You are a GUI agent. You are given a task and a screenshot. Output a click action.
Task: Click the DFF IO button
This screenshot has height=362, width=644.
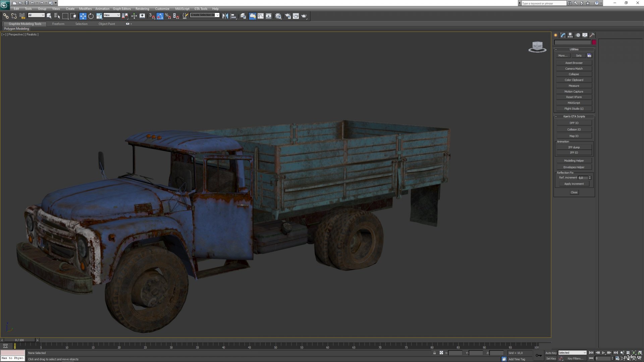(574, 123)
